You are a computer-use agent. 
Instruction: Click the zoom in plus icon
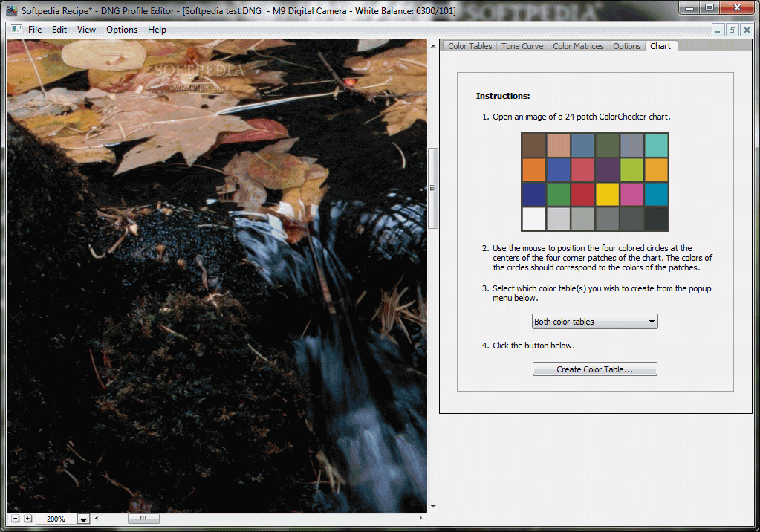[28, 519]
